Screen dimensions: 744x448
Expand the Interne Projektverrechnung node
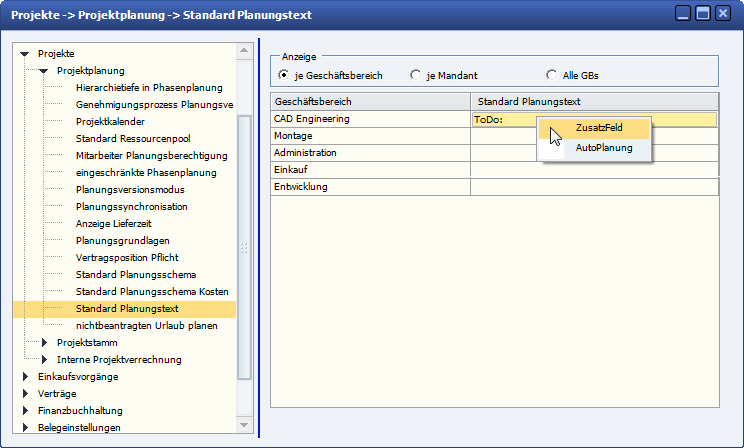44,360
